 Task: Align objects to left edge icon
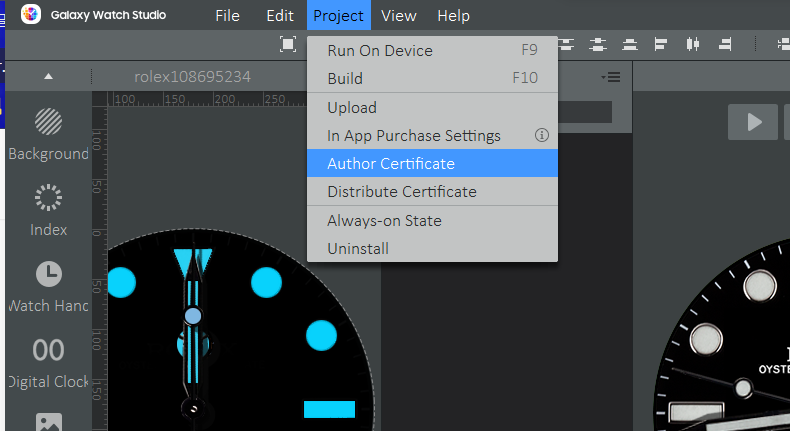pyautogui.click(x=661, y=44)
